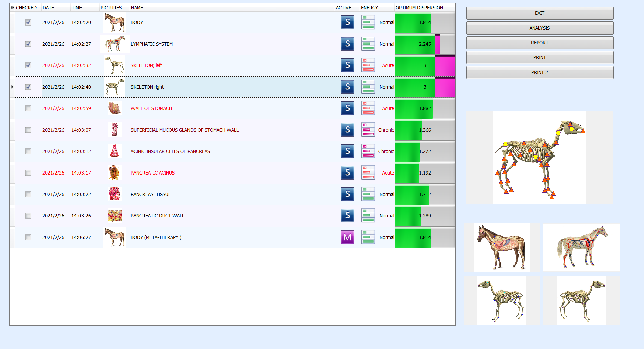Viewport: 644px width, 349px height.
Task: Open the red energy icon for SKELETON; left
Action: coord(368,65)
